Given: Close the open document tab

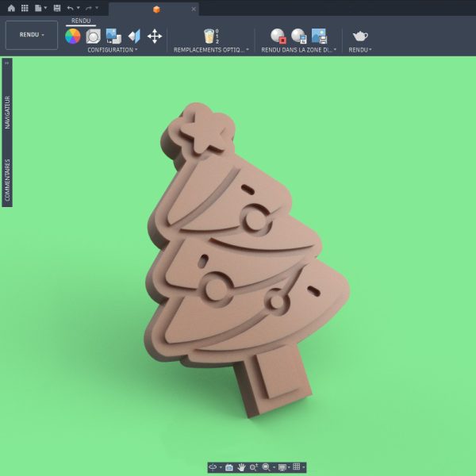Looking at the screenshot, I should click(194, 9).
